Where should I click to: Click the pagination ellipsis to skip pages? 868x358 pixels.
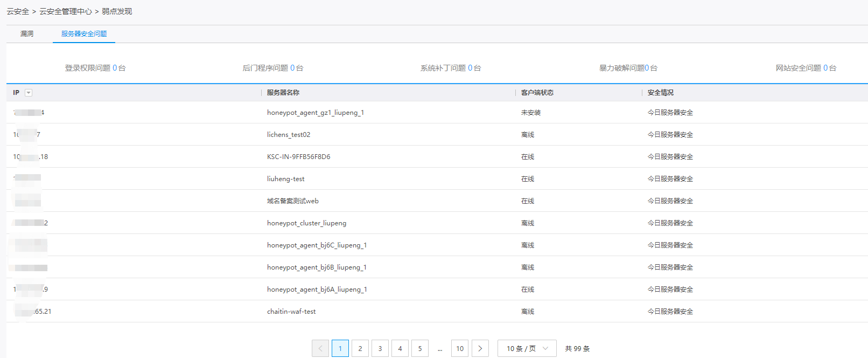[x=440, y=349]
